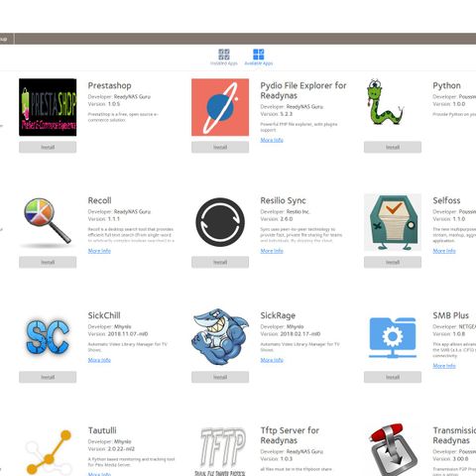
Task: Install the SickRage app
Action: coord(220,377)
